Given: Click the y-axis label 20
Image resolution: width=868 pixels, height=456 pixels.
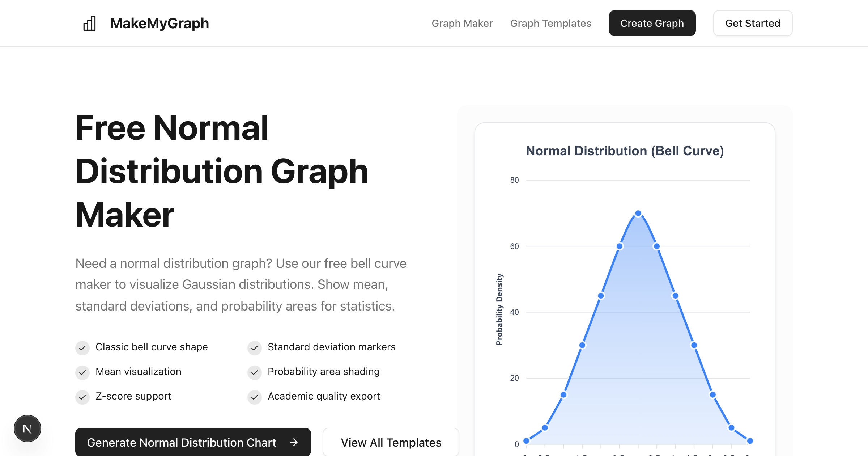Looking at the screenshot, I should click(x=514, y=378).
